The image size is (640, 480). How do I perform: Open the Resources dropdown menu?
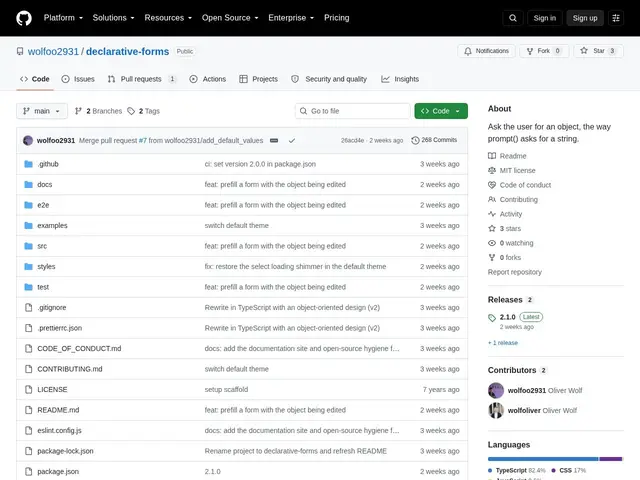click(168, 18)
